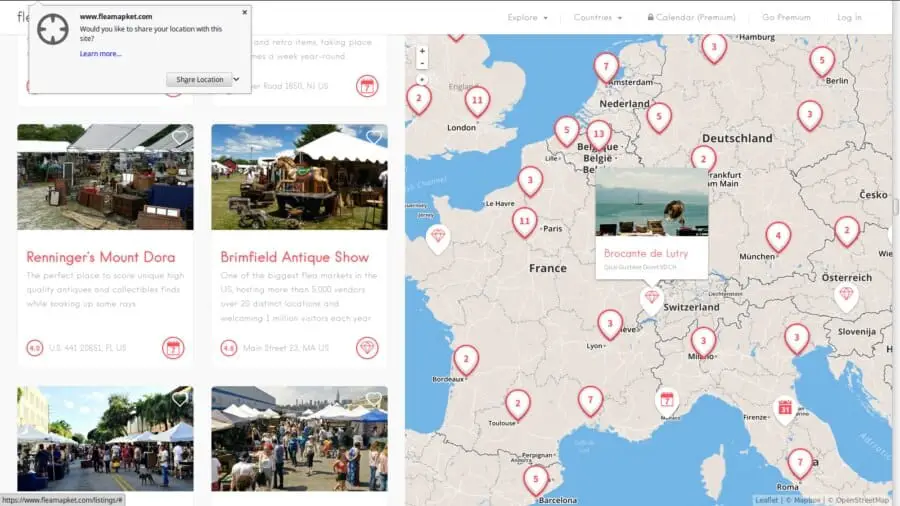900x506 pixels.
Task: Click Log in
Action: coord(849,18)
